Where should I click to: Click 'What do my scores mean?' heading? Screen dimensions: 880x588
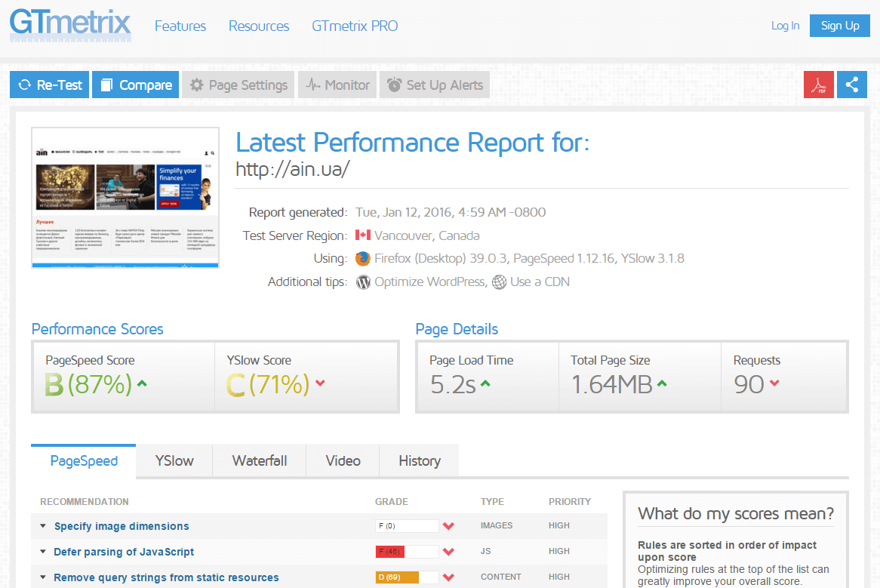click(x=736, y=513)
